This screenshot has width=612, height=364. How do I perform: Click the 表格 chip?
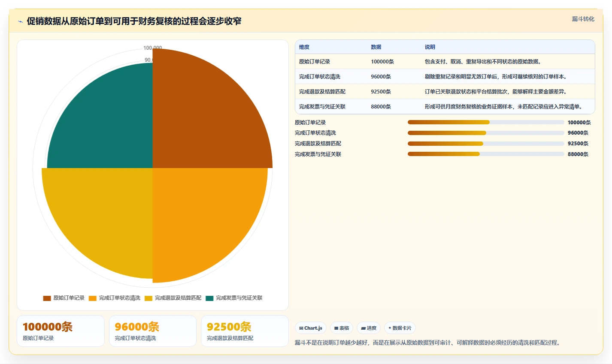click(342, 328)
